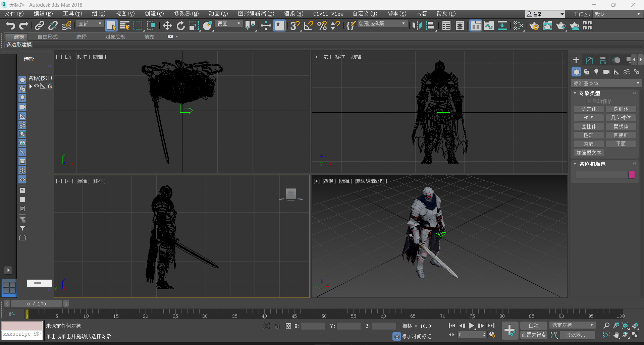Screen dimensions: 644x345
Task: Open the Motion panel tab
Action: (x=616, y=60)
